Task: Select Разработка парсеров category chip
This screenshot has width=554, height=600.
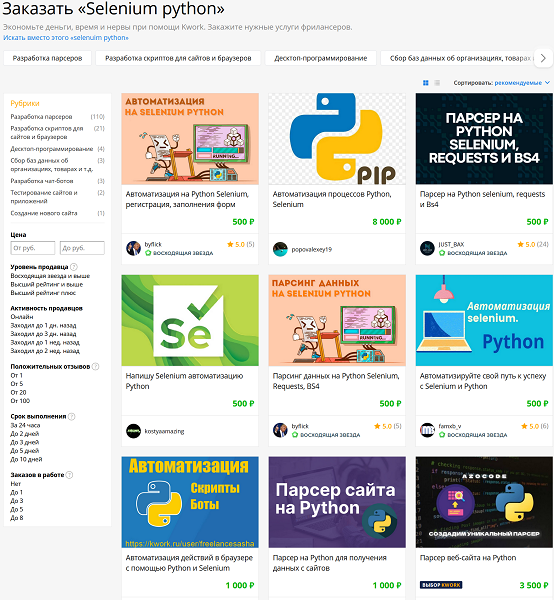Action: click(x=47, y=58)
